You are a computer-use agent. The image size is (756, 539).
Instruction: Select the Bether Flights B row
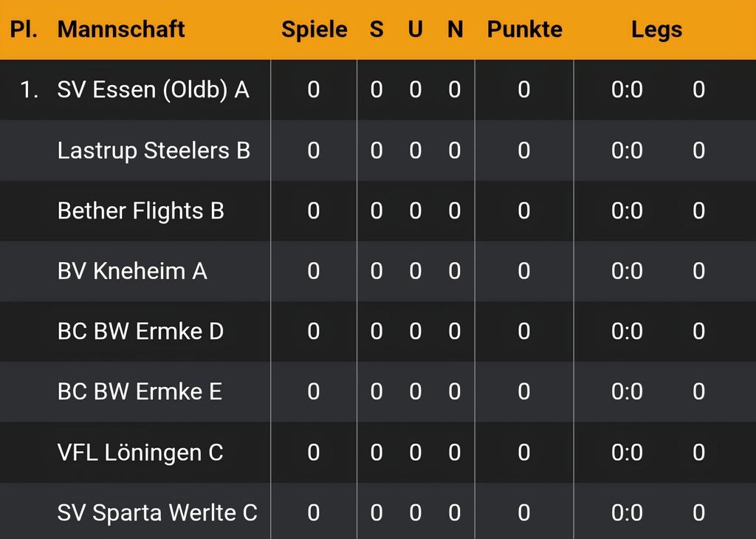[378, 210]
